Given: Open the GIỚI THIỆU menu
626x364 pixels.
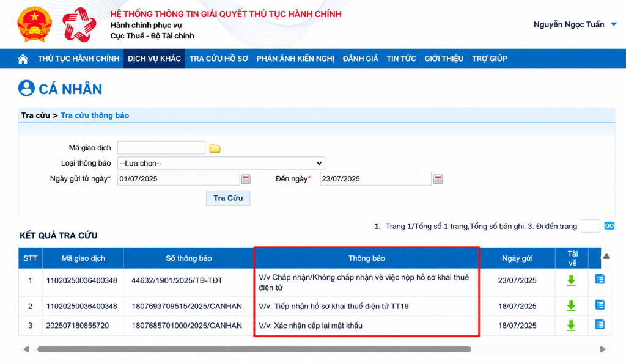Looking at the screenshot, I should click(x=444, y=59).
